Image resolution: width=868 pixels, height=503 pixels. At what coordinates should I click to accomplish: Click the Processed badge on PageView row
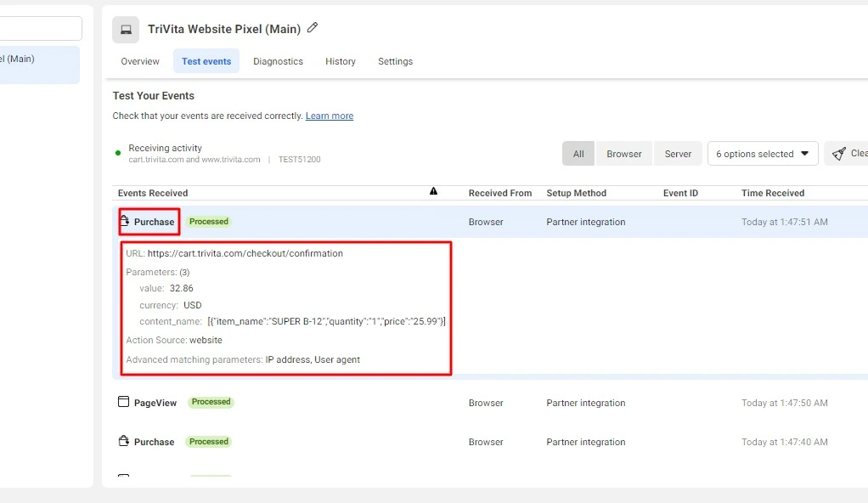click(x=211, y=402)
